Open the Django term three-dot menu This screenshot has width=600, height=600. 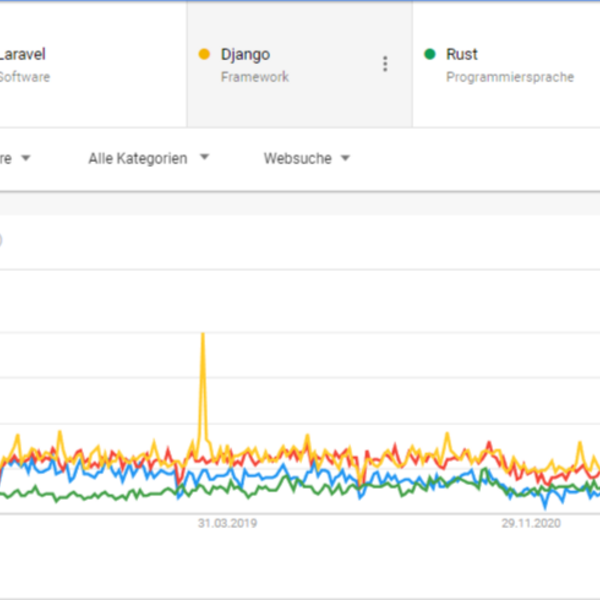coord(385,64)
